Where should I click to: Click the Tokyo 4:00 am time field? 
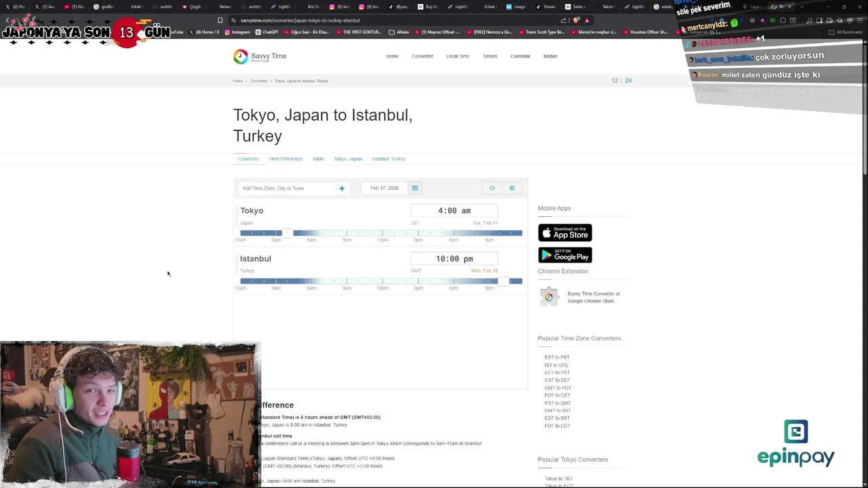click(x=454, y=211)
